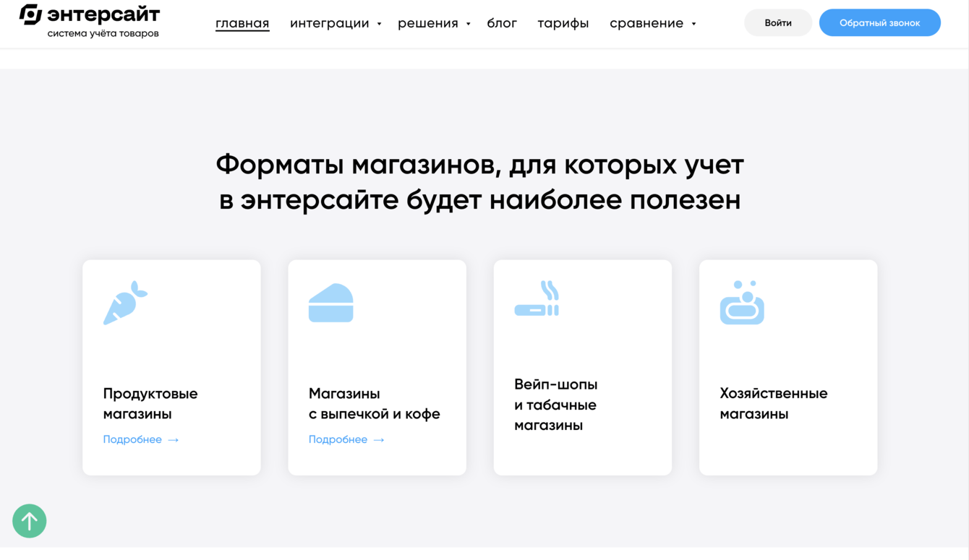Click the энтерсайт brand name text
The image size is (969, 560).
pos(103,14)
